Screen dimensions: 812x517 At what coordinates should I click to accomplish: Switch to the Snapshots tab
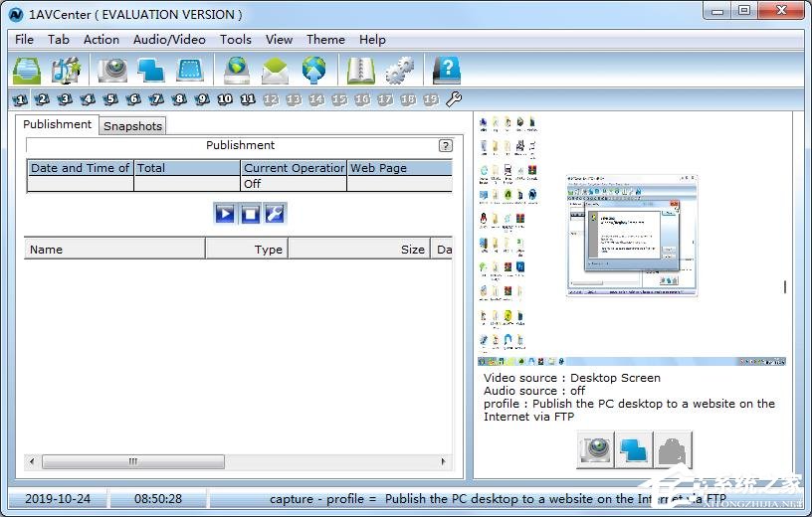tap(132, 126)
